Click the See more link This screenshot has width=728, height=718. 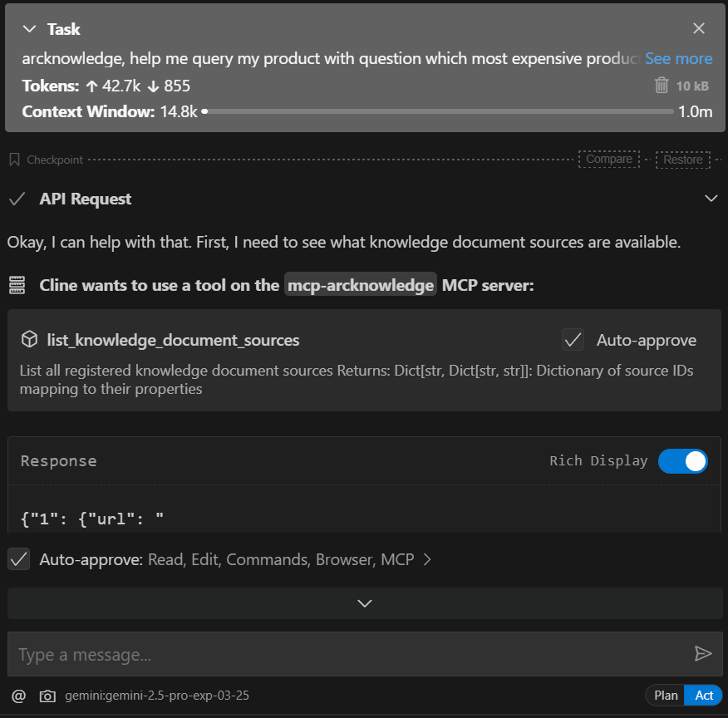[x=678, y=59]
